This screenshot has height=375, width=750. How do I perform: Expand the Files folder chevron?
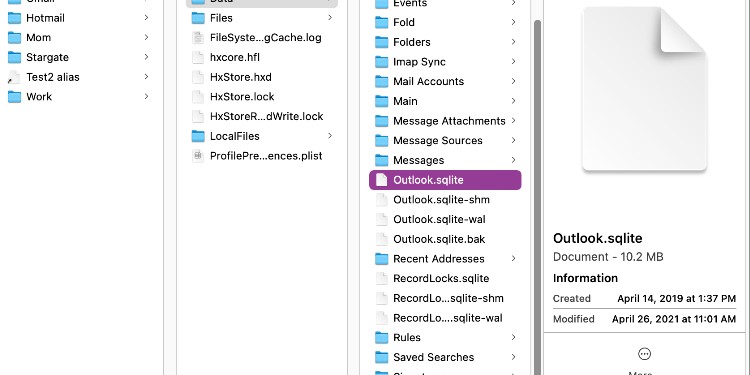330,18
